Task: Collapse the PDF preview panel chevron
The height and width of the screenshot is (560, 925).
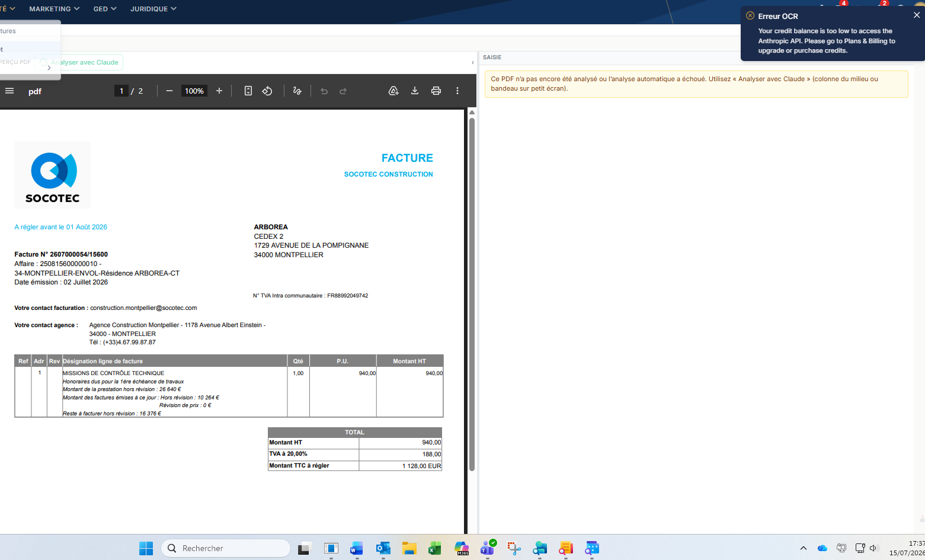Action: click(x=472, y=62)
